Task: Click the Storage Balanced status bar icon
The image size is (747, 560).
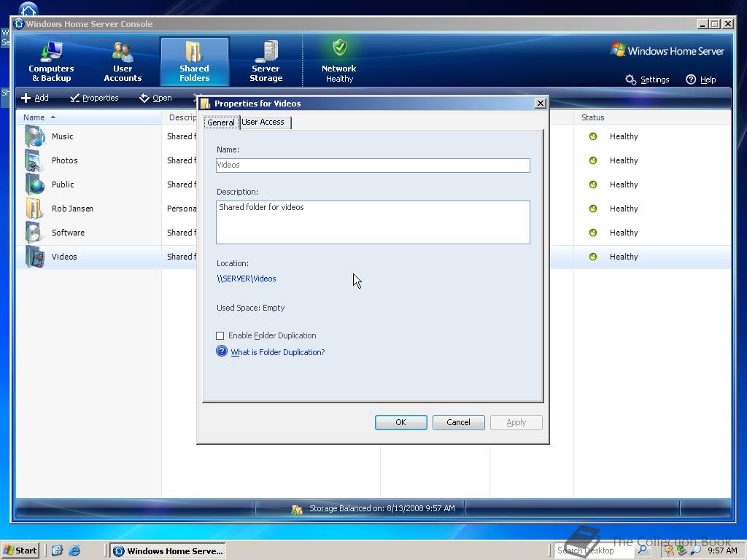Action: [297, 510]
